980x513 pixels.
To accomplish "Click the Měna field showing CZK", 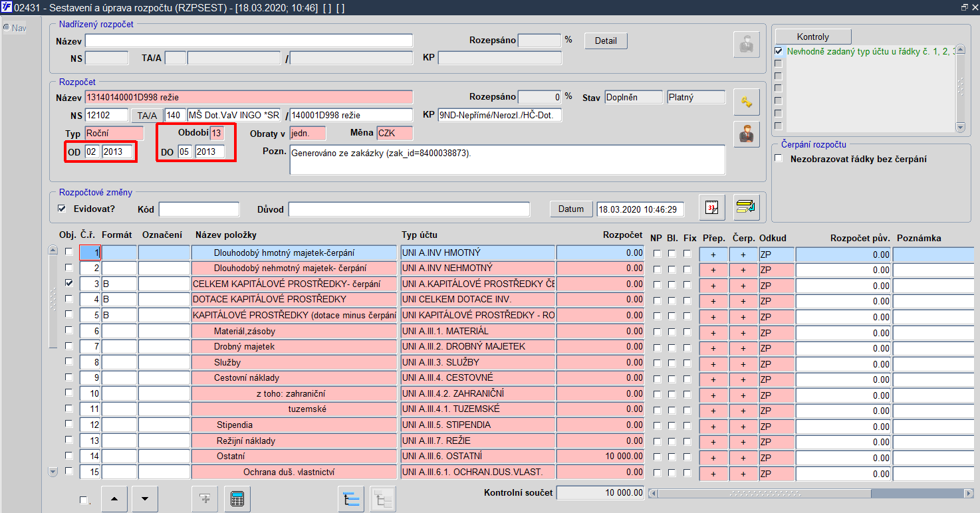I will (394, 133).
